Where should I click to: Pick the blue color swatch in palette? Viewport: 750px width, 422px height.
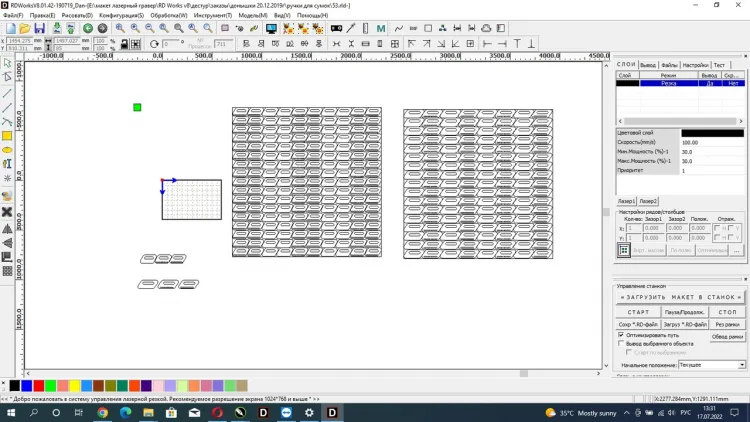(x=27, y=386)
